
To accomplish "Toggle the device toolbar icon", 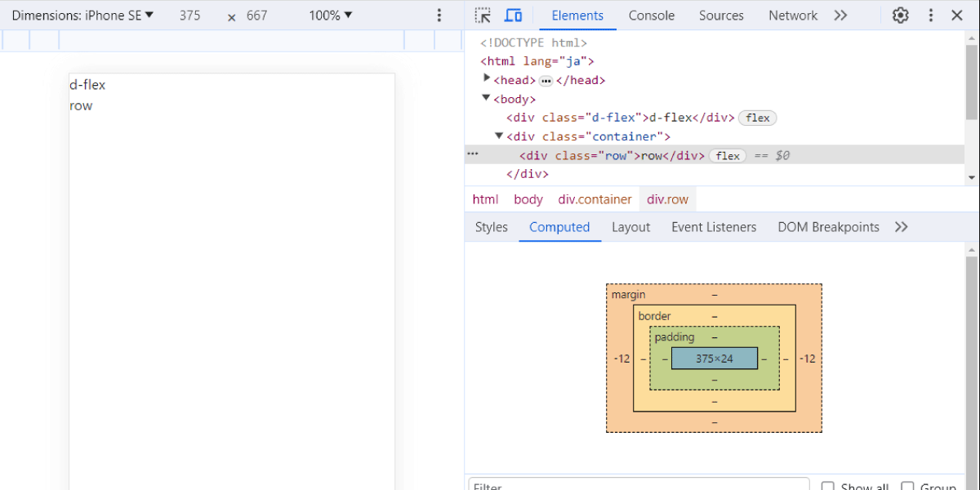I will pyautogui.click(x=513, y=16).
